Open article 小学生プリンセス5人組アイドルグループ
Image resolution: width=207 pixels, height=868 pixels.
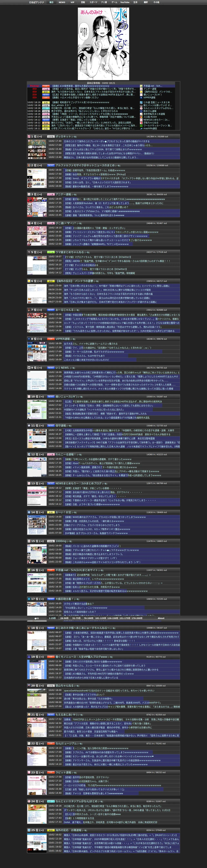[x=93, y=128]
